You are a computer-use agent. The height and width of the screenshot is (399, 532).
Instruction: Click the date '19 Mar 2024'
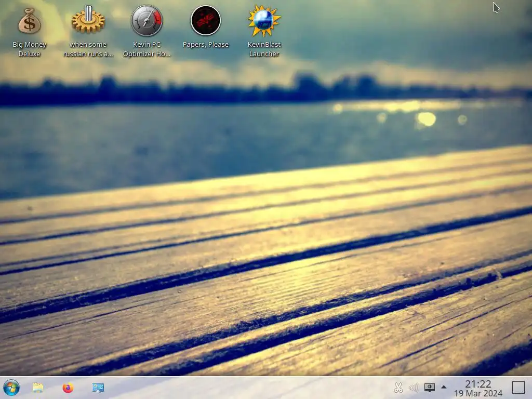(478, 393)
